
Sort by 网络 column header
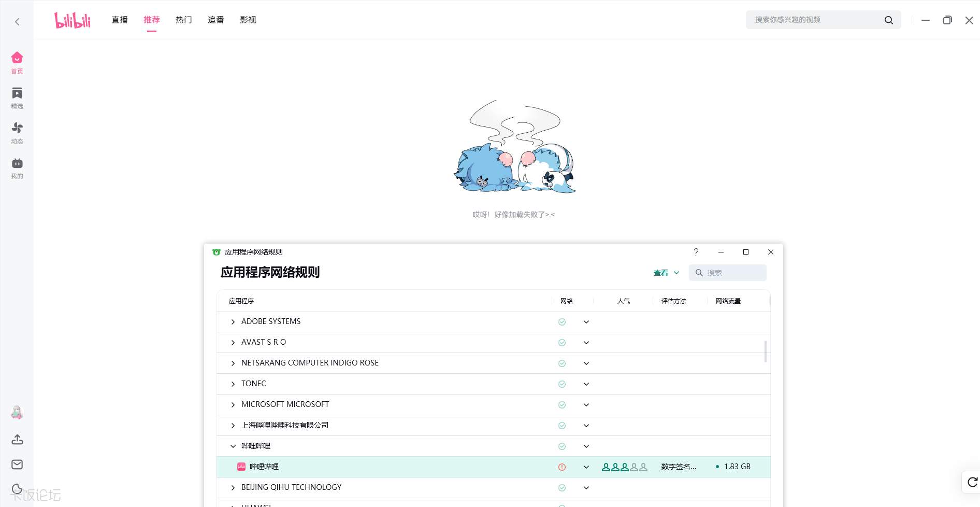pyautogui.click(x=567, y=301)
